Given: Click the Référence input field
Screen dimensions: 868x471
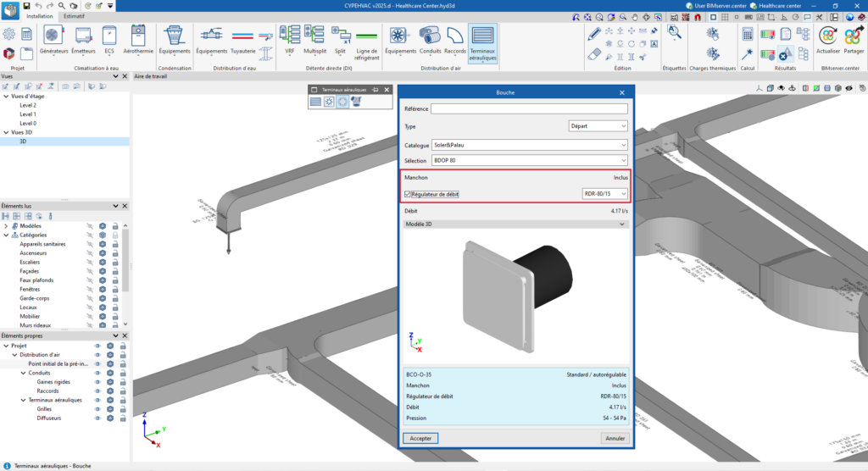Looking at the screenshot, I should (529, 109).
